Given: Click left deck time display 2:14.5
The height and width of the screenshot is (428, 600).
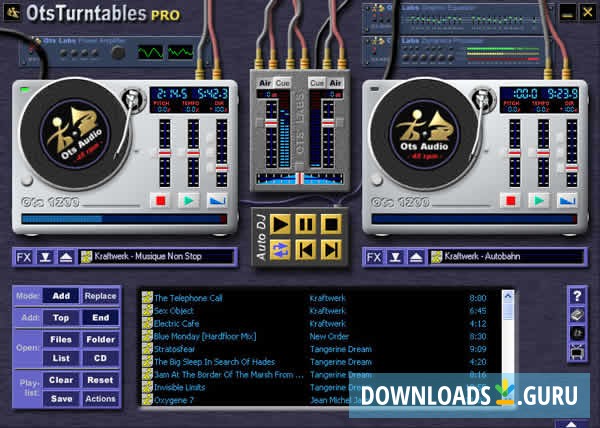Looking at the screenshot, I should click(171, 94).
